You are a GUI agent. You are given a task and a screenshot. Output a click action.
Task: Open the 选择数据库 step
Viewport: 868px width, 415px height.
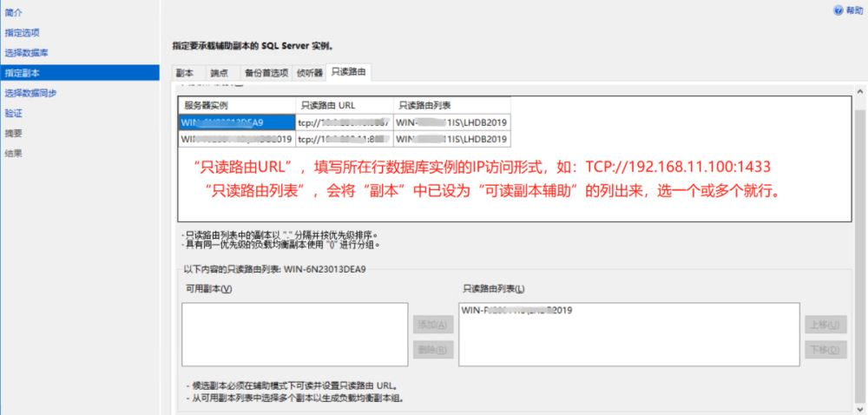(27, 53)
